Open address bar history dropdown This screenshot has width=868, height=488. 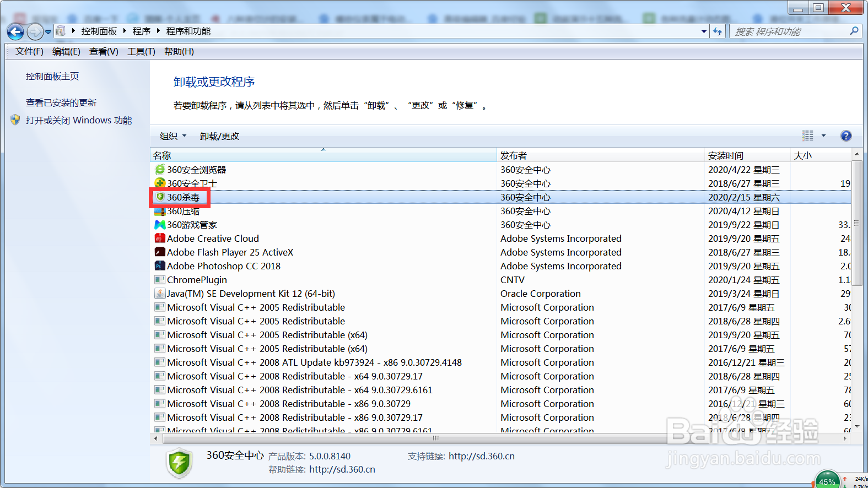point(704,31)
